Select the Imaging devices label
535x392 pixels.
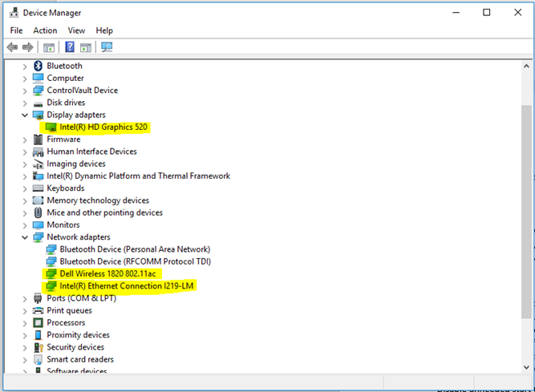pos(76,164)
